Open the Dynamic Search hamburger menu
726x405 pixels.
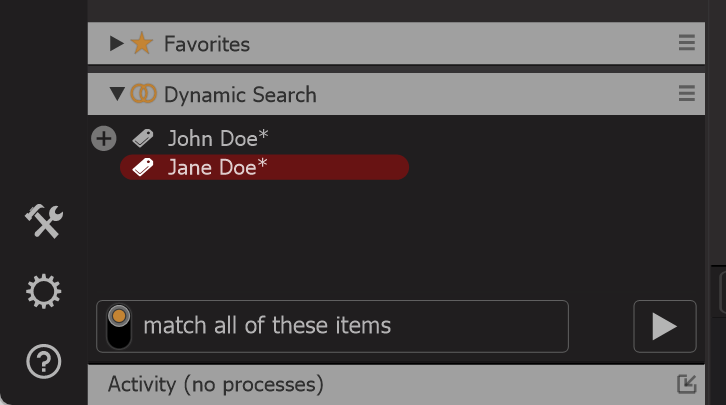tap(687, 93)
